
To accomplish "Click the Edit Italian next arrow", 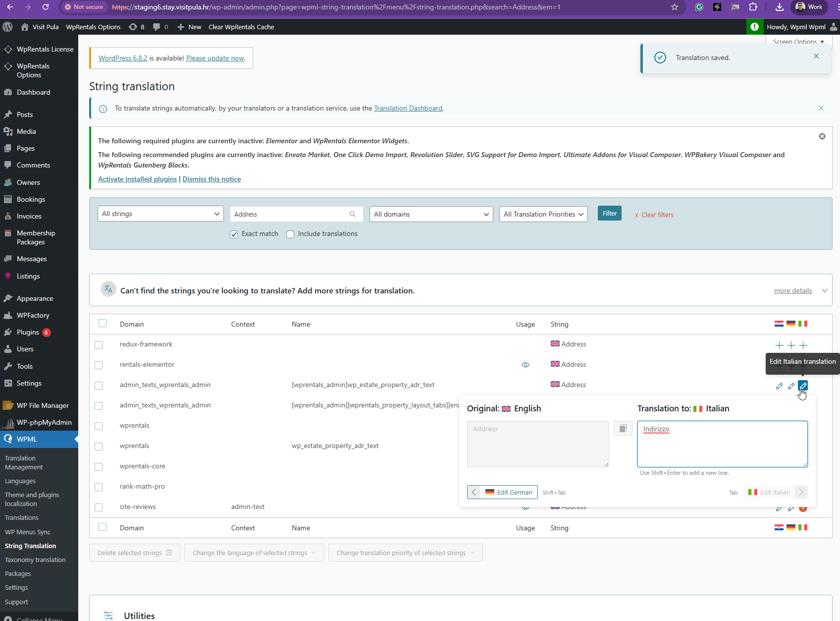I will tap(801, 492).
